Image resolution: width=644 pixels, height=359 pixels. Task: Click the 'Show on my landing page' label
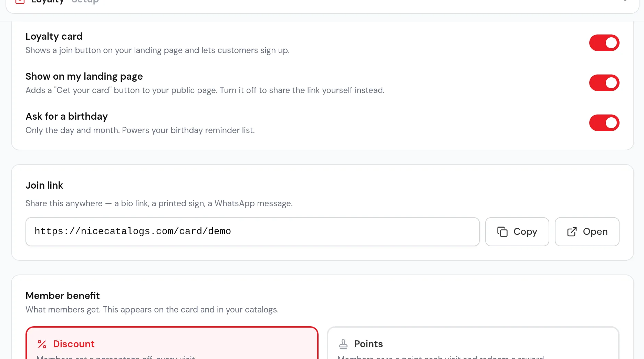(84, 77)
